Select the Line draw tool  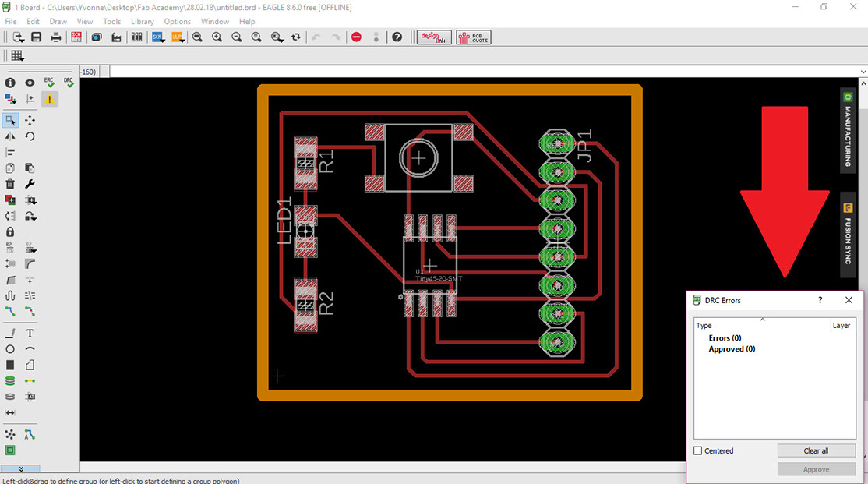[x=10, y=334]
